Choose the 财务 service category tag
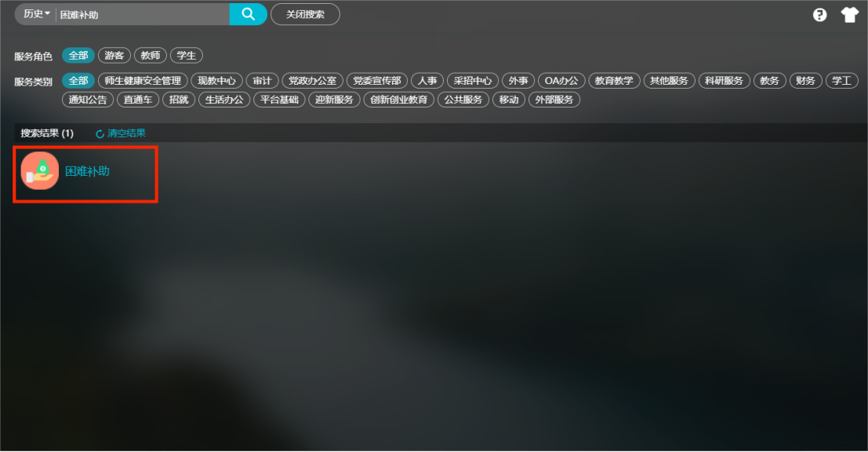 pos(804,81)
